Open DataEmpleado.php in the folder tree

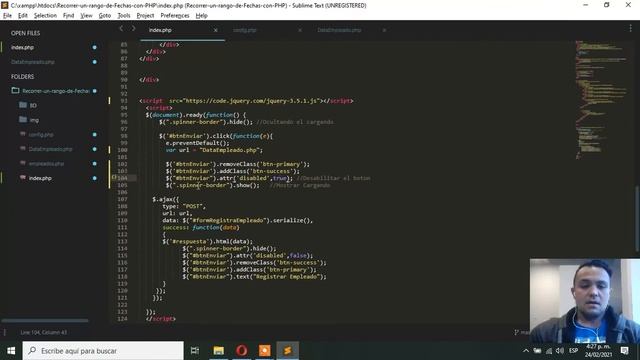[51, 149]
